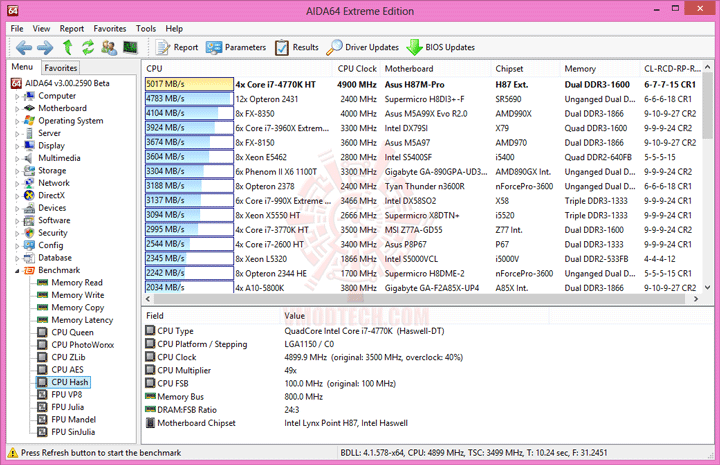
Task: Check for Driver Updates
Action: click(x=363, y=47)
